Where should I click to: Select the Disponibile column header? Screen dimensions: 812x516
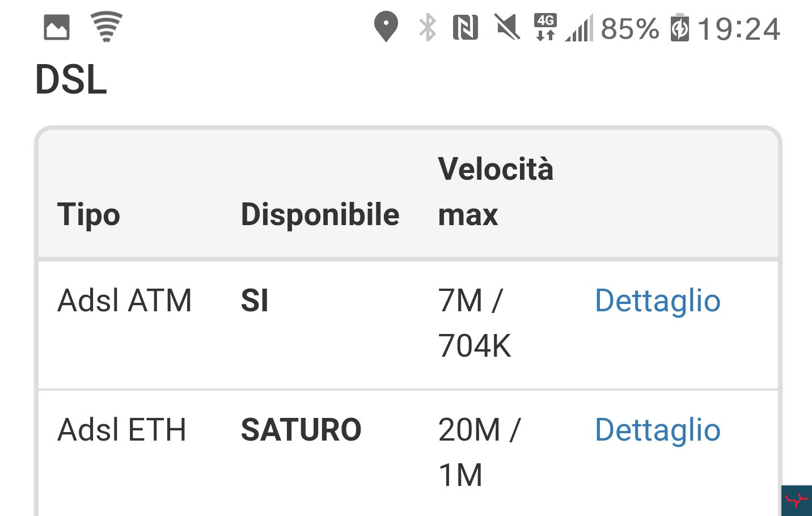point(320,214)
